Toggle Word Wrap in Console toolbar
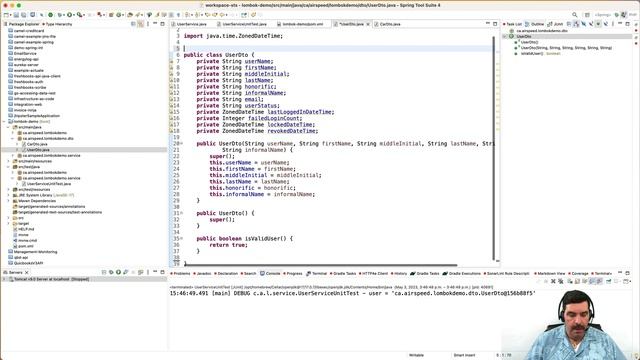Image resolution: width=640 pixels, height=360 pixels. tap(584, 281)
